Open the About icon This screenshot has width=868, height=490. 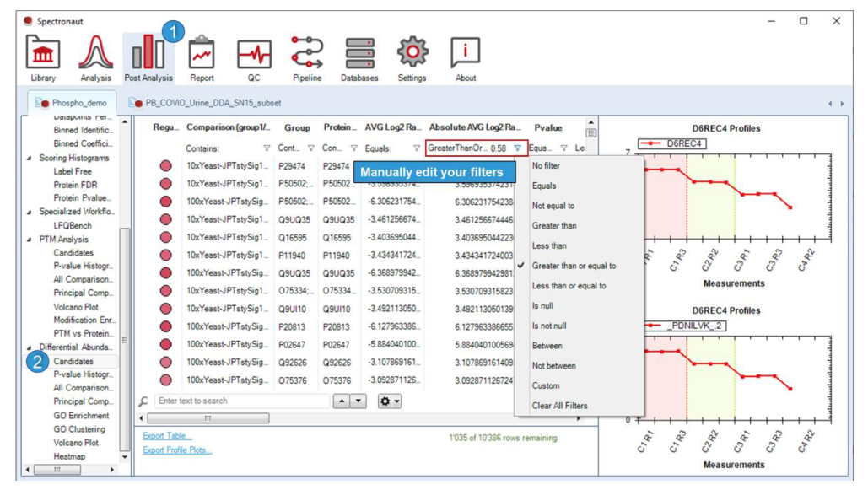465,58
